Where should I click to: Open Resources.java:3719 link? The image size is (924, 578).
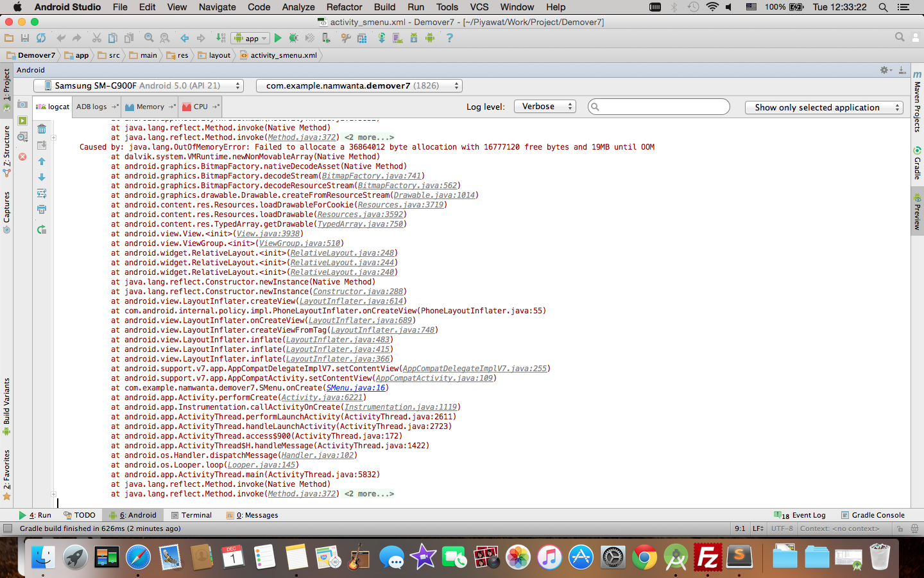400,205
